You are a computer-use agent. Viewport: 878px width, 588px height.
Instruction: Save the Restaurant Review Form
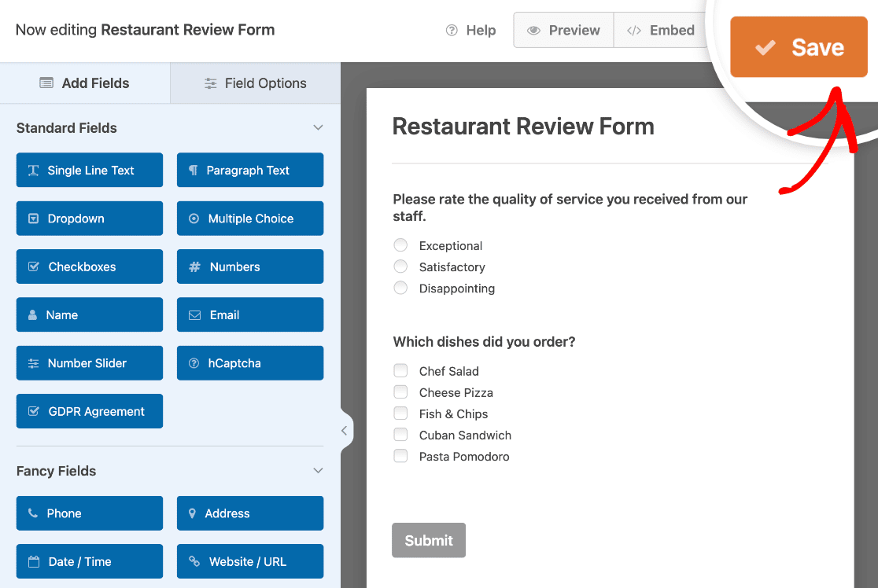click(799, 46)
